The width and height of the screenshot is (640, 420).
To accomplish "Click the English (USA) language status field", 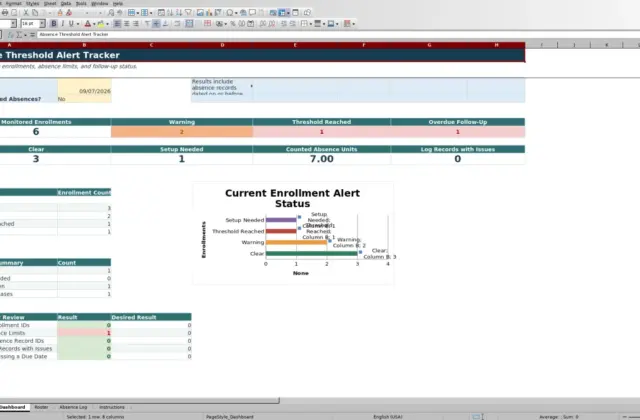I will [x=388, y=417].
